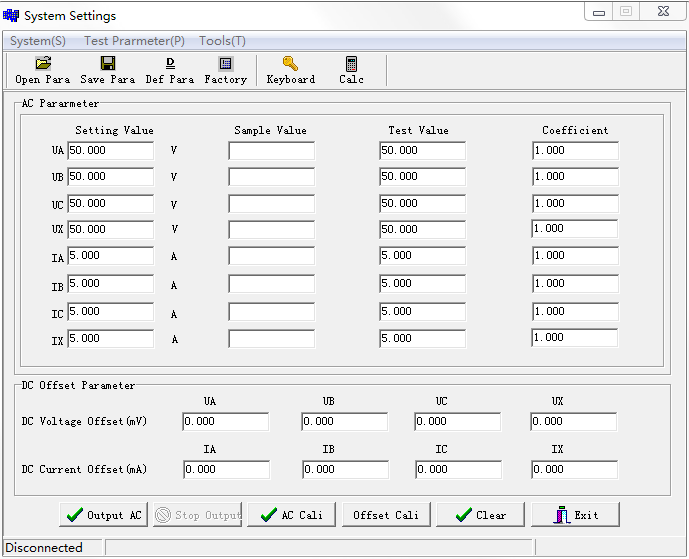Focus the UC Test Value field

click(422, 204)
